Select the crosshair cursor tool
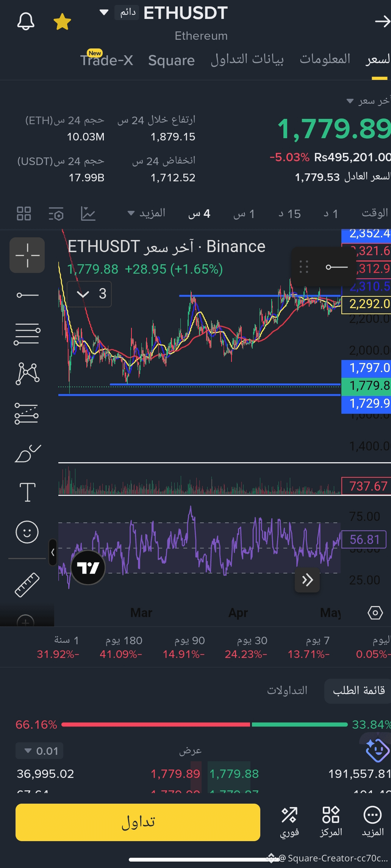 [x=27, y=255]
